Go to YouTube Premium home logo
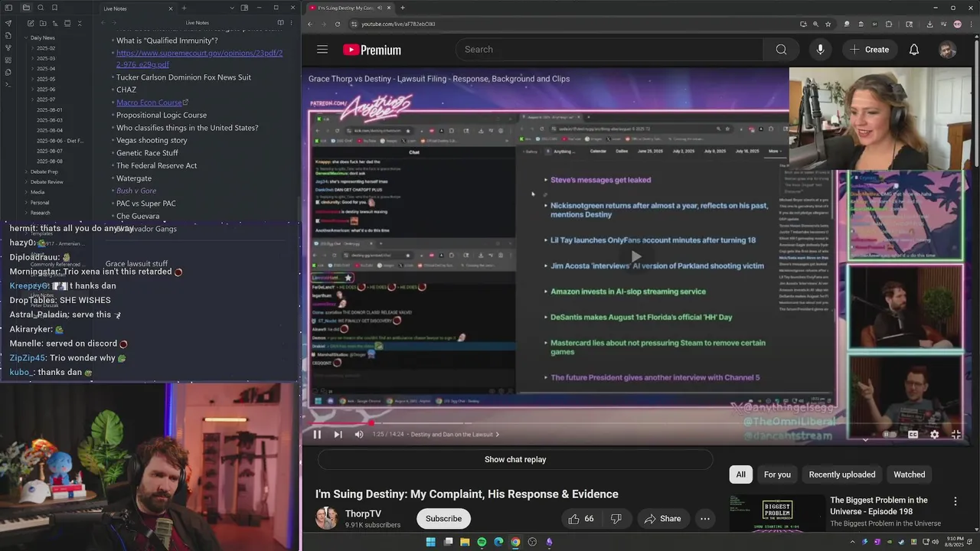980x551 pixels. [x=372, y=50]
